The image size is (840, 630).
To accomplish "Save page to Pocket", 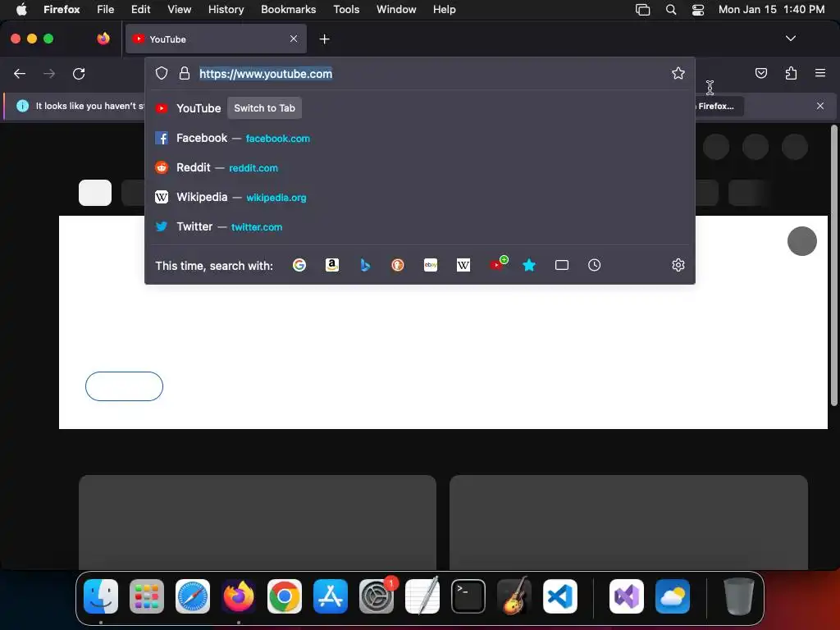I will tap(761, 73).
